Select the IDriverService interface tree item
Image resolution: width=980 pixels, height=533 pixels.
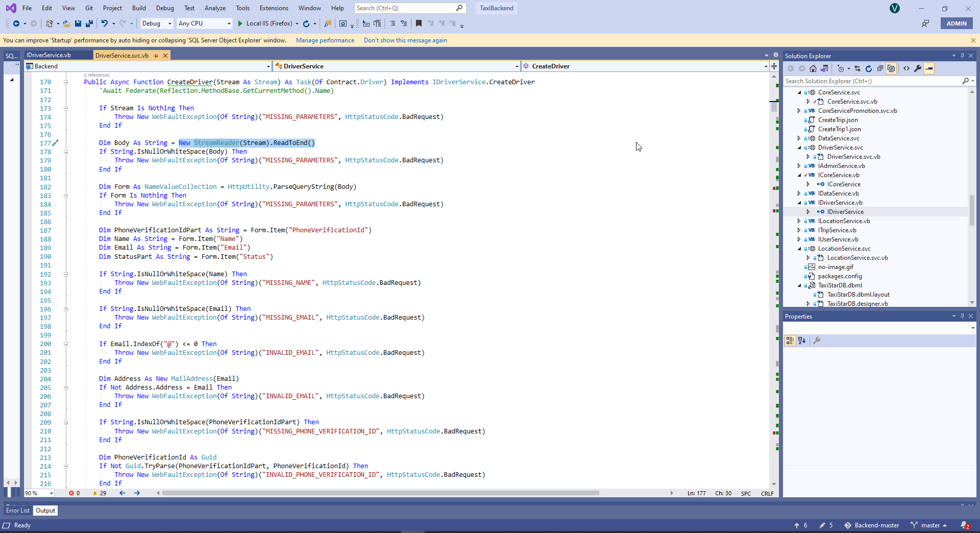click(x=845, y=212)
